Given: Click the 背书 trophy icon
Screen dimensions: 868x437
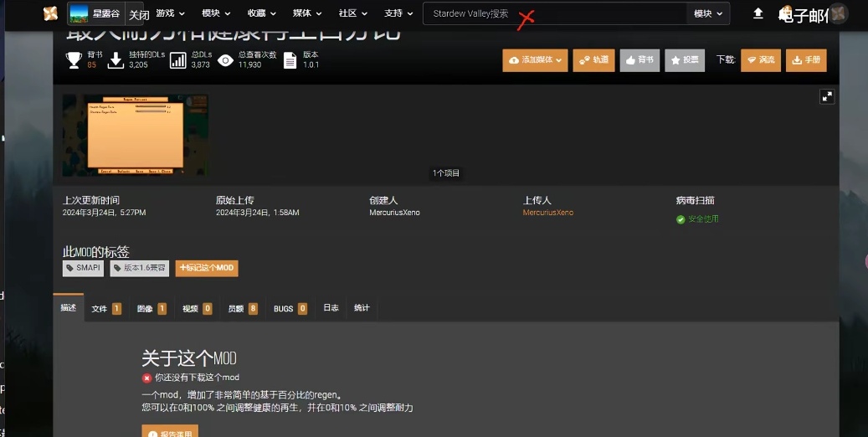Looking at the screenshot, I should click(x=74, y=60).
